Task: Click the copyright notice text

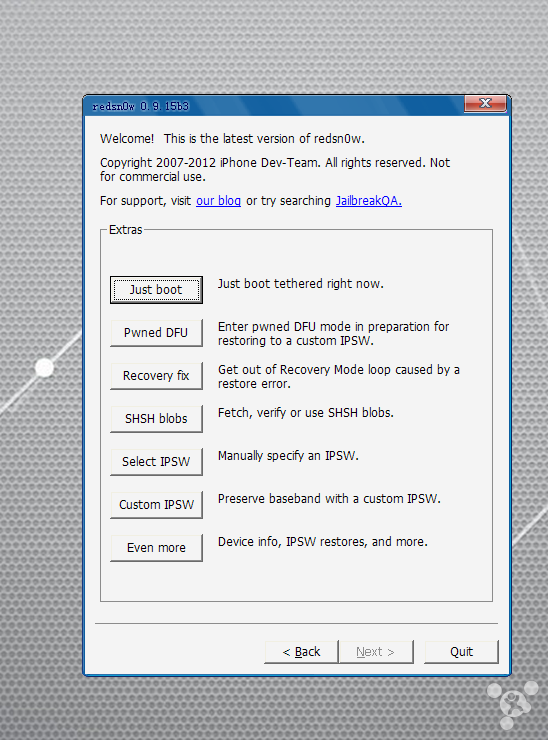Action: [275, 169]
